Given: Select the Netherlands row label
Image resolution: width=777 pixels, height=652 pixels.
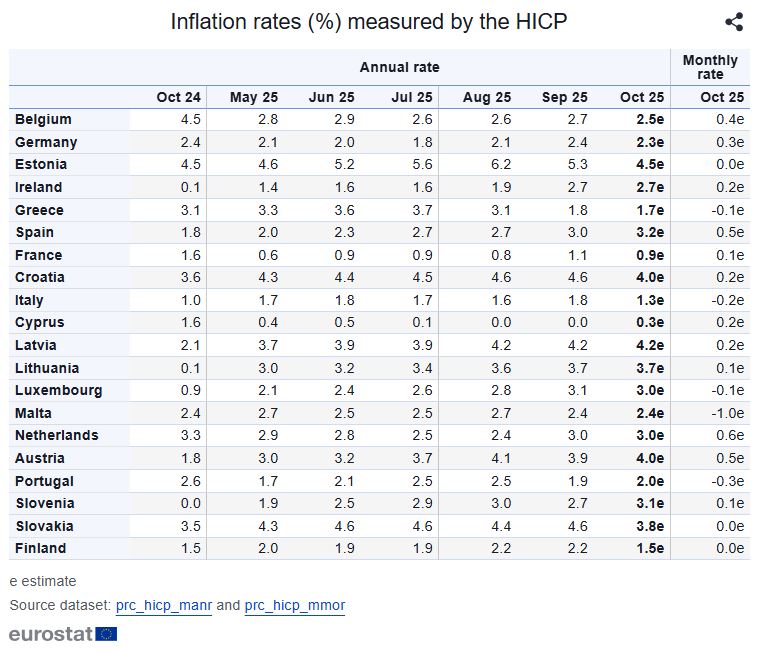Looking at the screenshot, I should coord(57,435).
